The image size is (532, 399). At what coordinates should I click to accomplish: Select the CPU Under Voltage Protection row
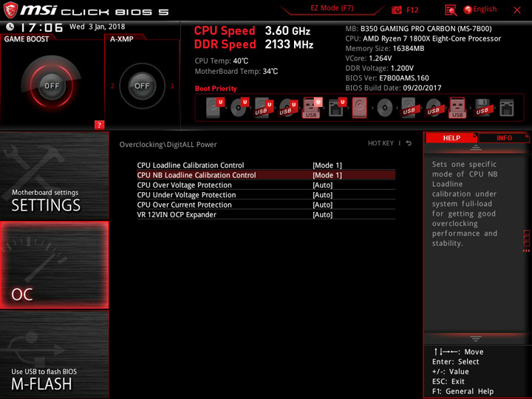coord(266,195)
